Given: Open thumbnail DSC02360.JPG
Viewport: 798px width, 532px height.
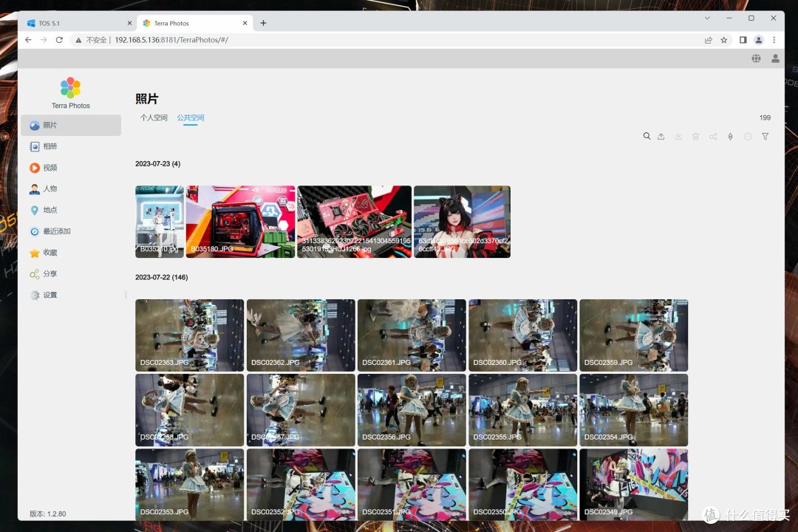Looking at the screenshot, I should (x=522, y=335).
